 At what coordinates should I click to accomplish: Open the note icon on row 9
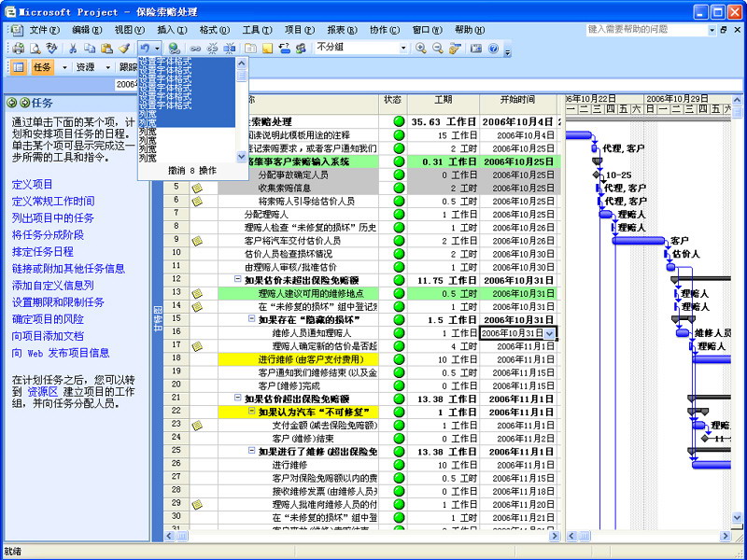(197, 241)
